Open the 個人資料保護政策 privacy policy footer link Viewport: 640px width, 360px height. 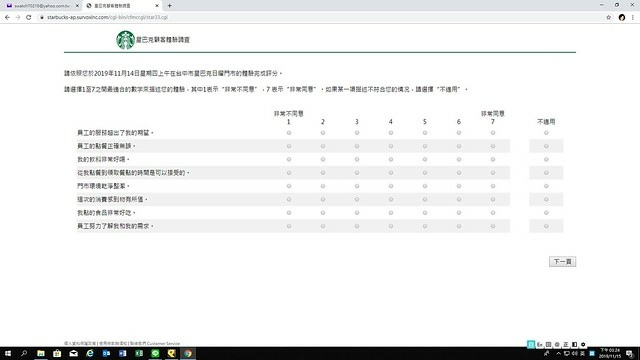click(80, 344)
